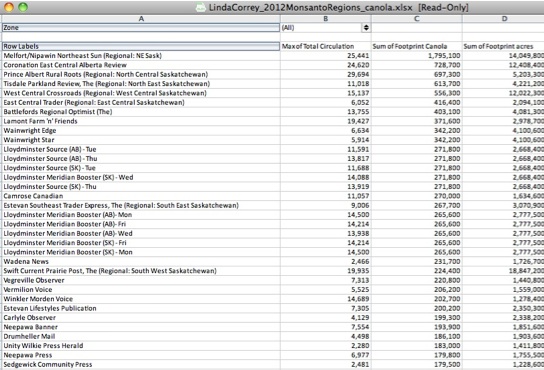Select column C header

pos(416,19)
